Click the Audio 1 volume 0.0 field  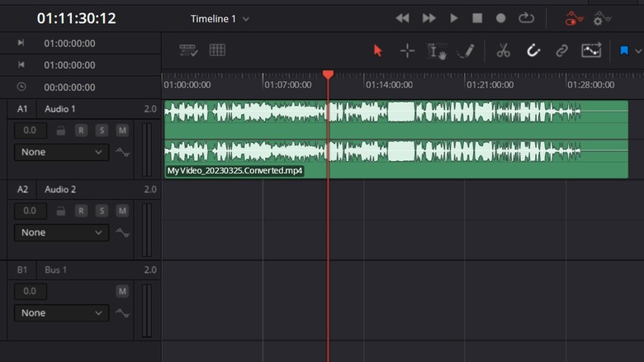[x=31, y=131]
